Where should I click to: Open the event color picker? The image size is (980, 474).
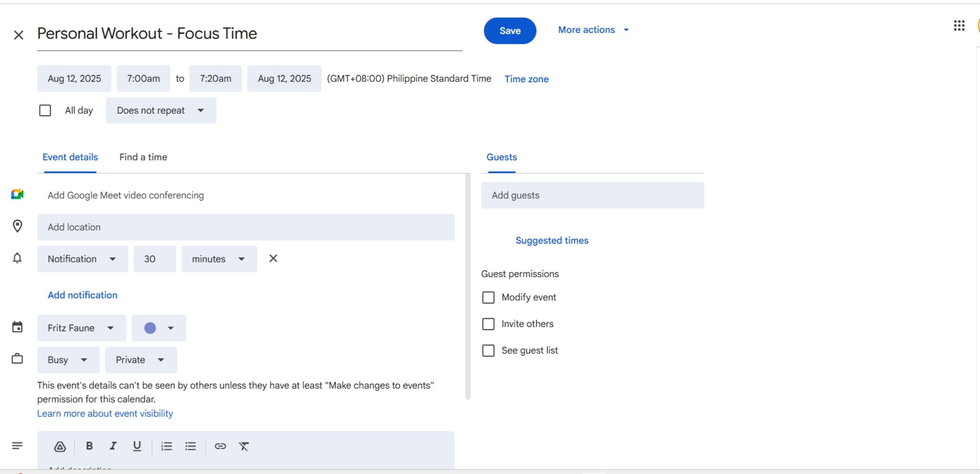pyautogui.click(x=159, y=328)
